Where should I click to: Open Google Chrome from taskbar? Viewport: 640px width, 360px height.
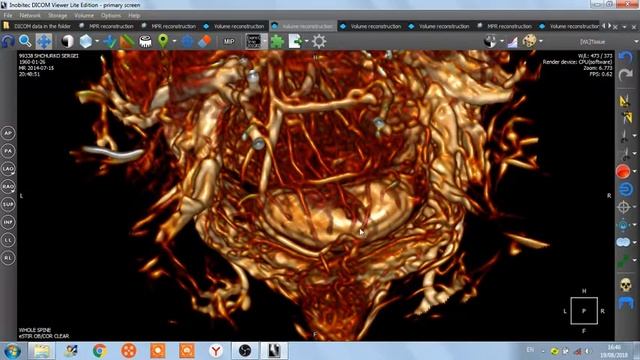pyautogui.click(x=99, y=351)
